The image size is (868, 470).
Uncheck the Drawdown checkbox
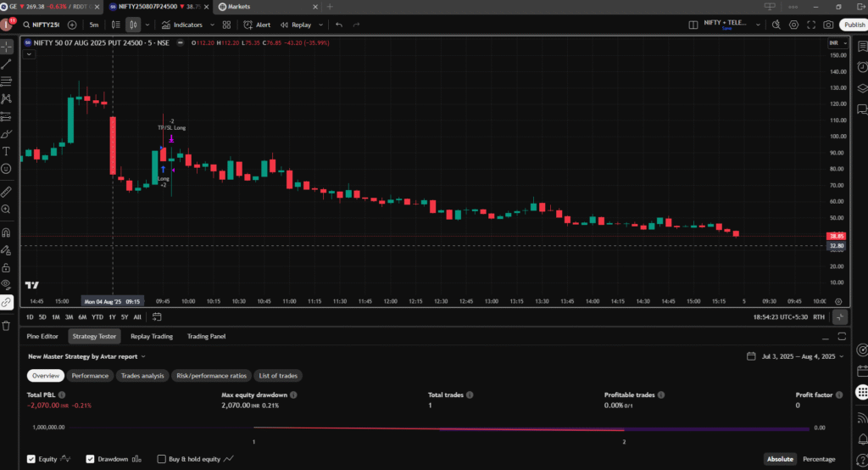pyautogui.click(x=90, y=459)
